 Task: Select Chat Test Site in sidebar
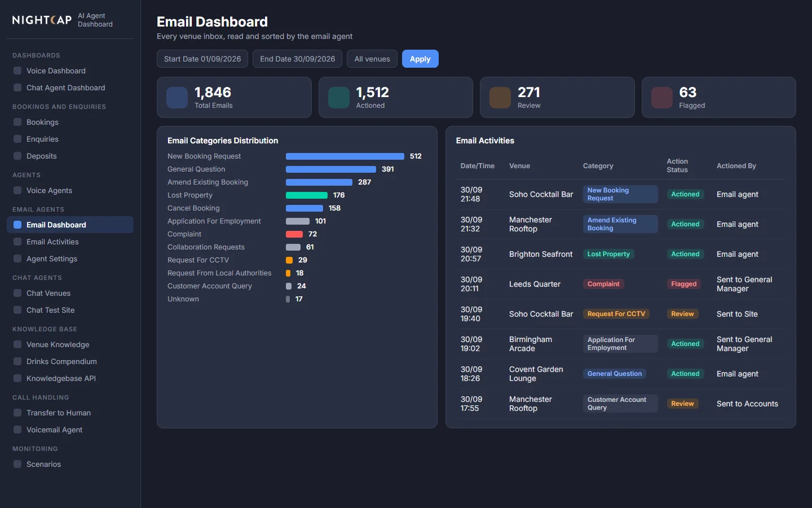coord(70,310)
